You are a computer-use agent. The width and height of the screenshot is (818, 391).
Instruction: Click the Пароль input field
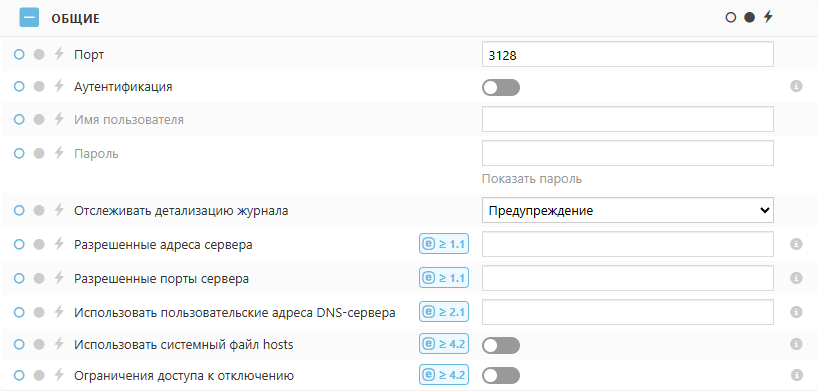click(628, 153)
